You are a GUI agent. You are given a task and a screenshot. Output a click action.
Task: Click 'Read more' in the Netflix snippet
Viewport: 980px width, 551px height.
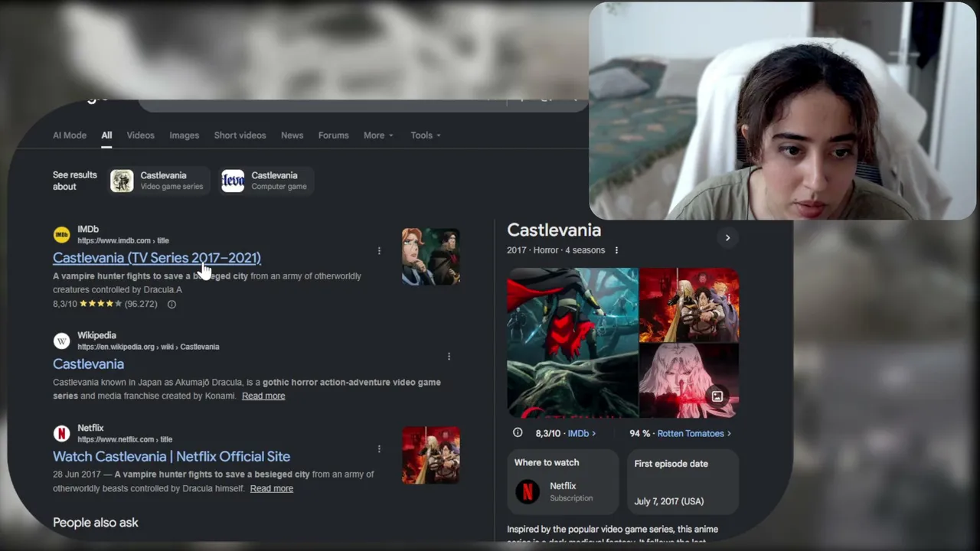point(272,489)
